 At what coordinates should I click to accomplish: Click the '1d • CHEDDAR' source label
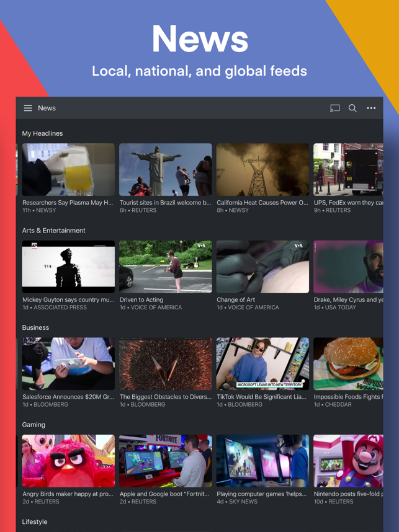coord(333,404)
